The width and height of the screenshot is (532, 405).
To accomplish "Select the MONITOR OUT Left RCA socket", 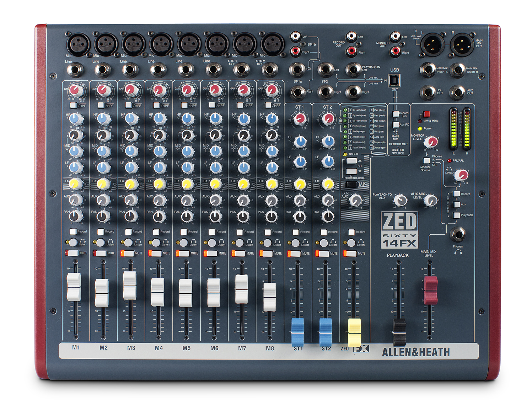I will tap(395, 36).
